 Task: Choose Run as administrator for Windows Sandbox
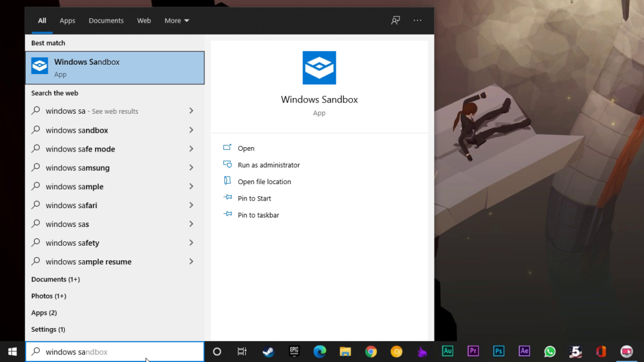[269, 165]
